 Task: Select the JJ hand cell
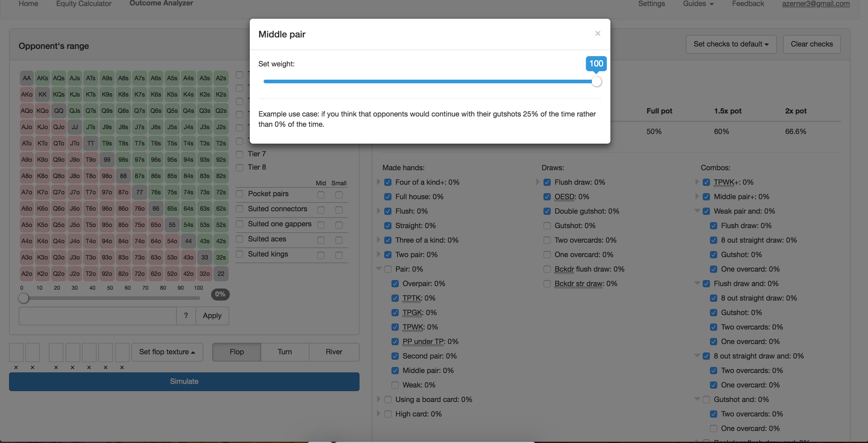pyautogui.click(x=75, y=127)
